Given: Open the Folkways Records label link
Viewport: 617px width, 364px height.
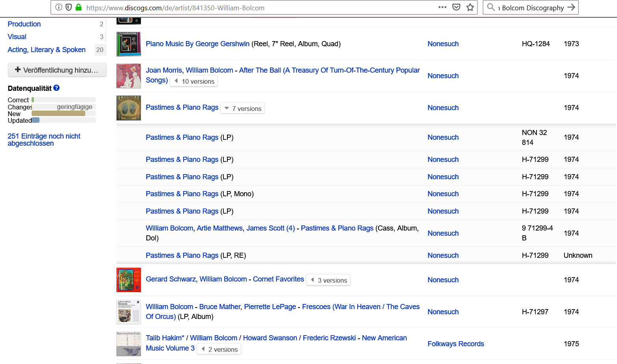Looking at the screenshot, I should pyautogui.click(x=456, y=344).
